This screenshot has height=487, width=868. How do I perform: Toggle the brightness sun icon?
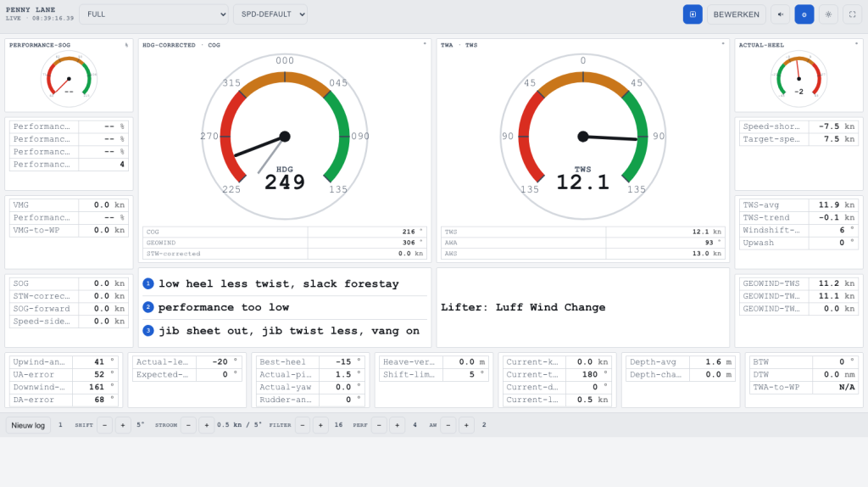829,14
